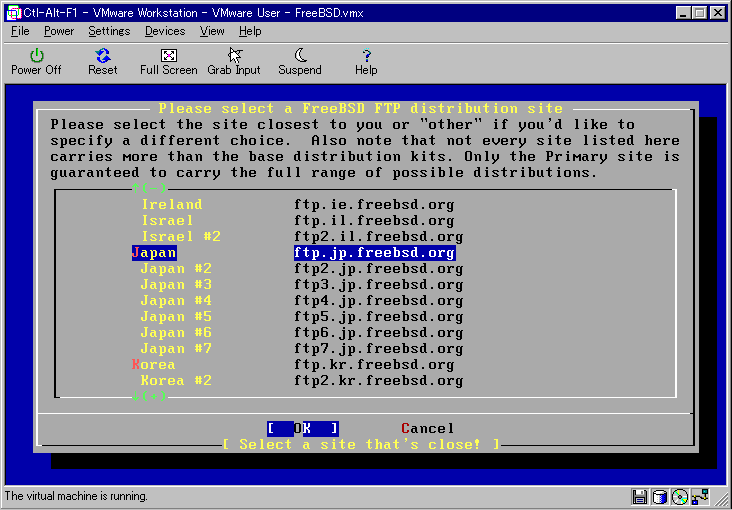Select the Japan #4 entry

176,301
